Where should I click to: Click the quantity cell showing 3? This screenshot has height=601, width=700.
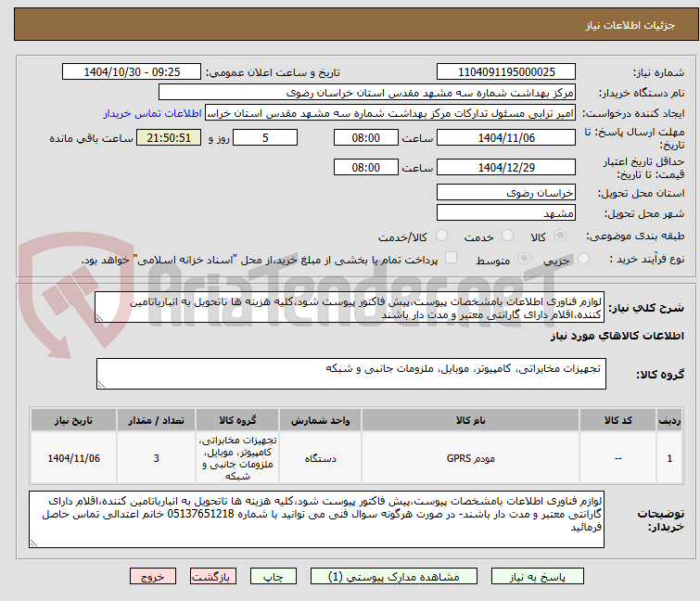pyautogui.click(x=157, y=458)
